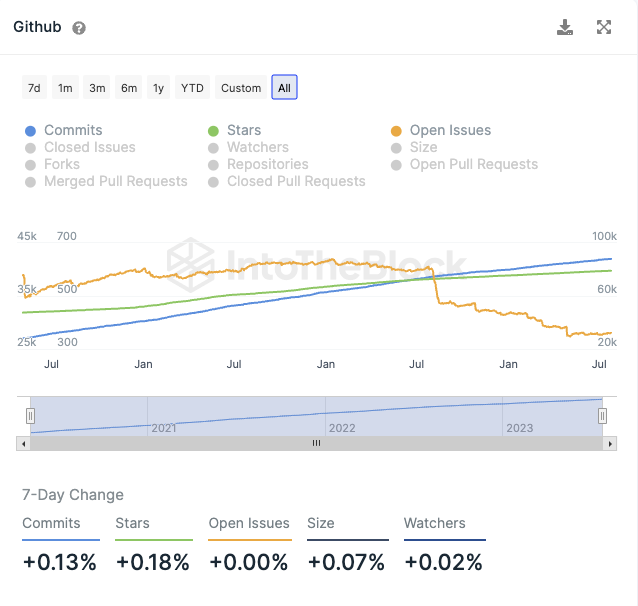Open the Custom date range
Screen dimensions: 638x606
tap(241, 88)
